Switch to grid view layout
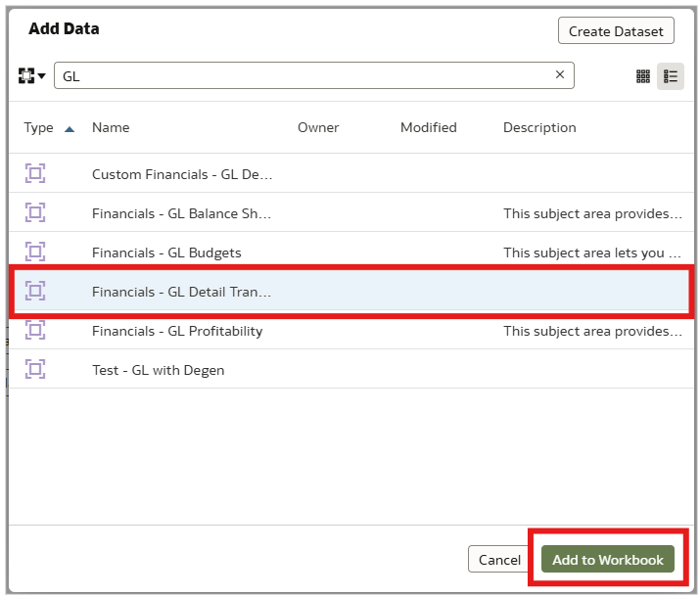This screenshot has height=597, width=700. pyautogui.click(x=643, y=76)
